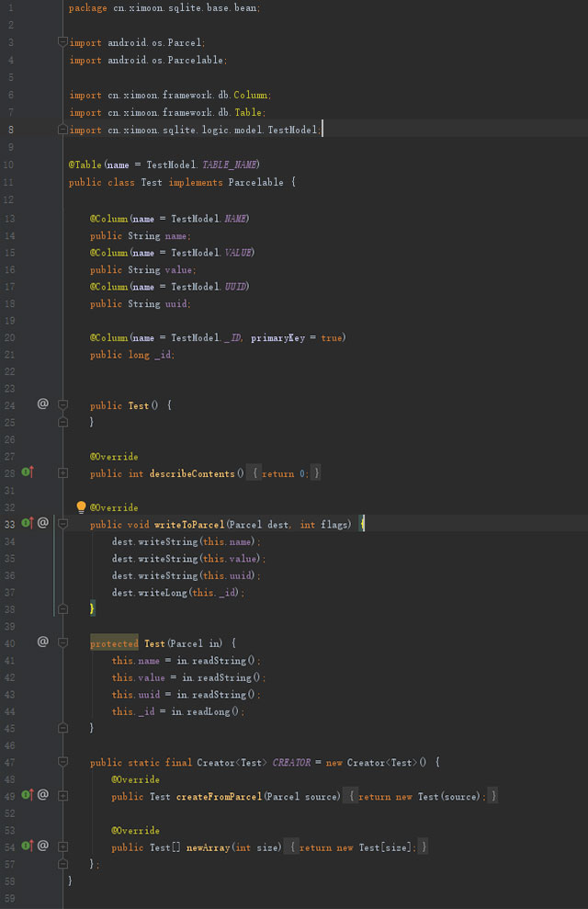Collapse the import block from the android.os.Parcel line
The width and height of the screenshot is (588, 909).
[63, 41]
